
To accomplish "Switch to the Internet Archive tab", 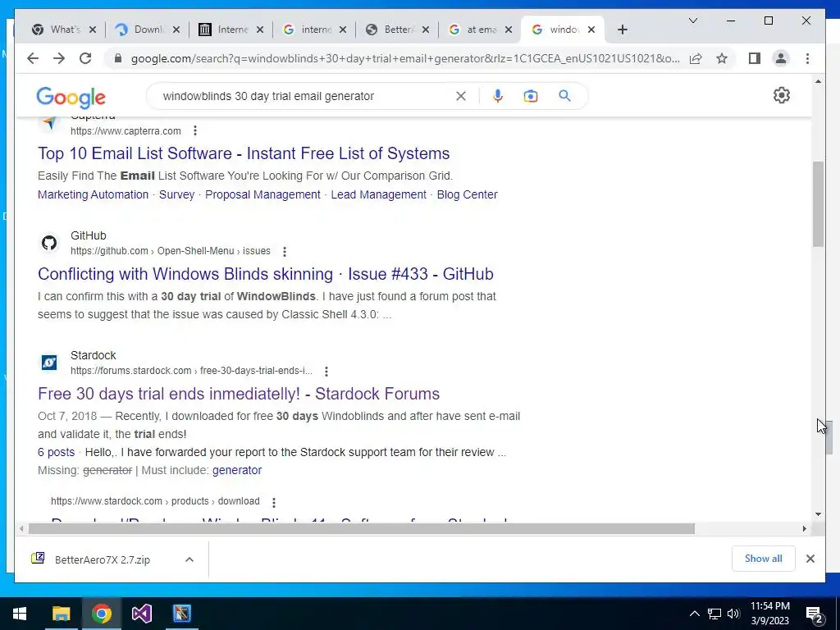I will [232, 30].
